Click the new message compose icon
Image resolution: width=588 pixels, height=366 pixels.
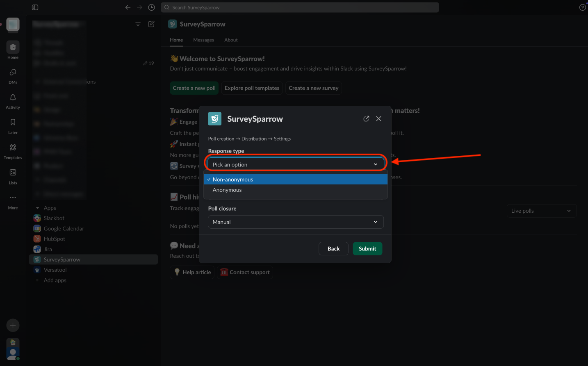151,24
